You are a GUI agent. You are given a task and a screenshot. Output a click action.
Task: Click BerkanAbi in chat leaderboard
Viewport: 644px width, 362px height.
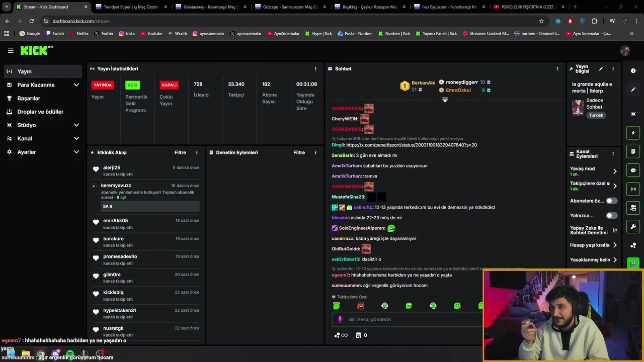(x=423, y=83)
